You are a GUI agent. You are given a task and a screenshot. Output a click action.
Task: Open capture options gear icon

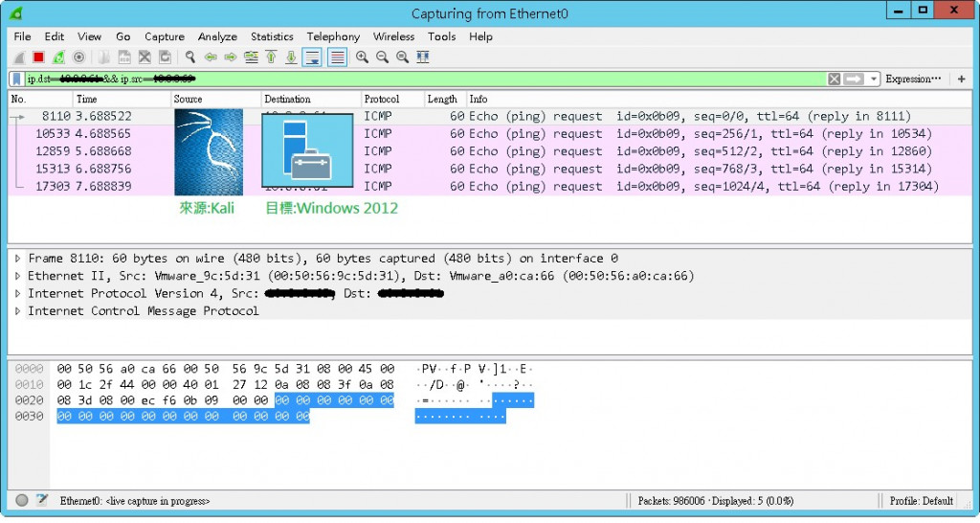pos(78,57)
